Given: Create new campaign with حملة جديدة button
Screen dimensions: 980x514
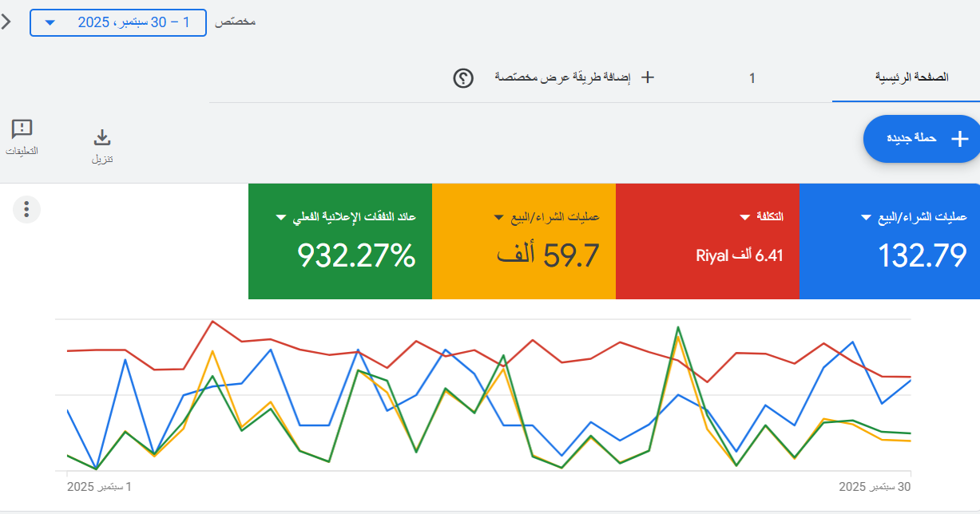Looking at the screenshot, I should (x=923, y=139).
